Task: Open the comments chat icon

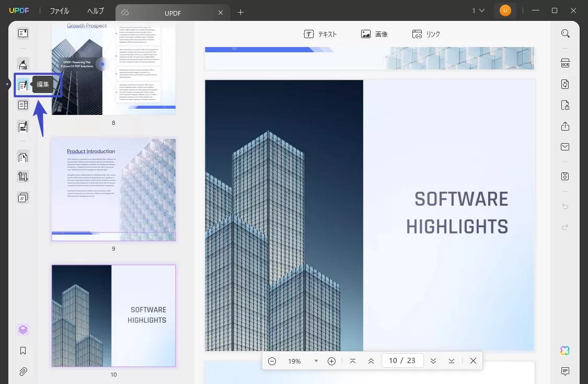Action: (565, 371)
